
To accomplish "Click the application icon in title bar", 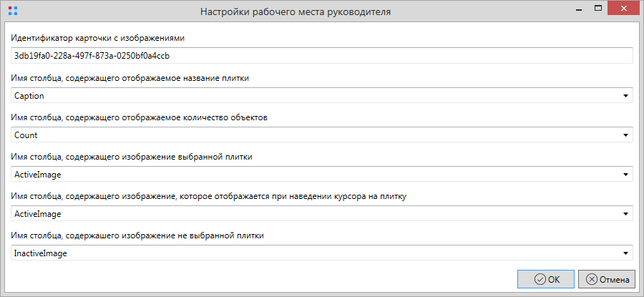I will [x=13, y=11].
